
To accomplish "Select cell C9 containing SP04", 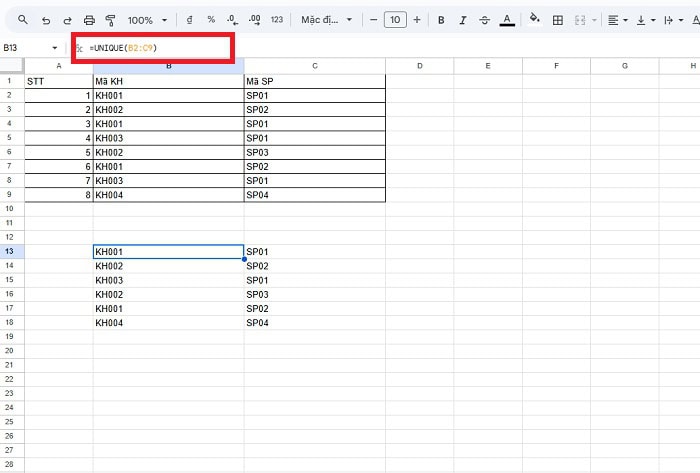I will [315, 195].
